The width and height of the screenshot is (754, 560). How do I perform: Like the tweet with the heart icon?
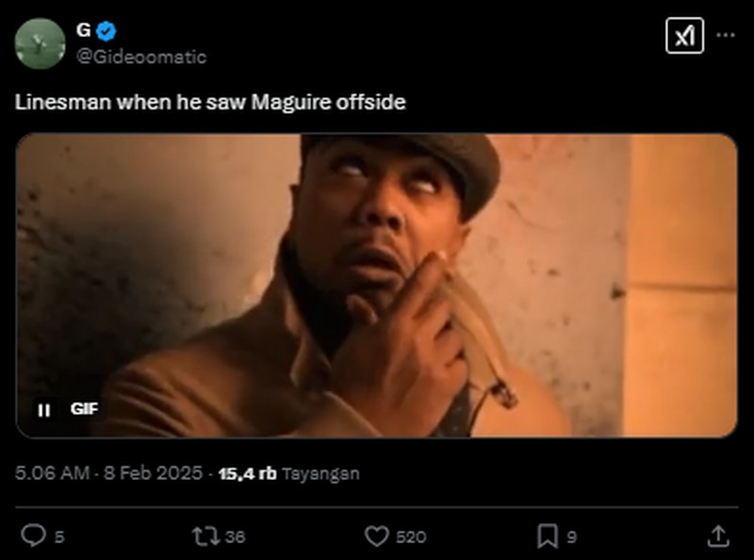click(x=377, y=536)
